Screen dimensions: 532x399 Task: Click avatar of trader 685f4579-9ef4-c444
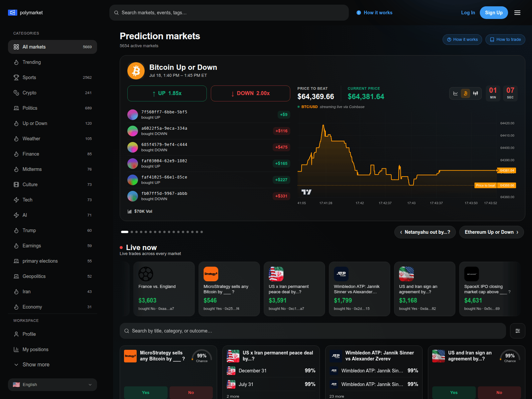(133, 147)
